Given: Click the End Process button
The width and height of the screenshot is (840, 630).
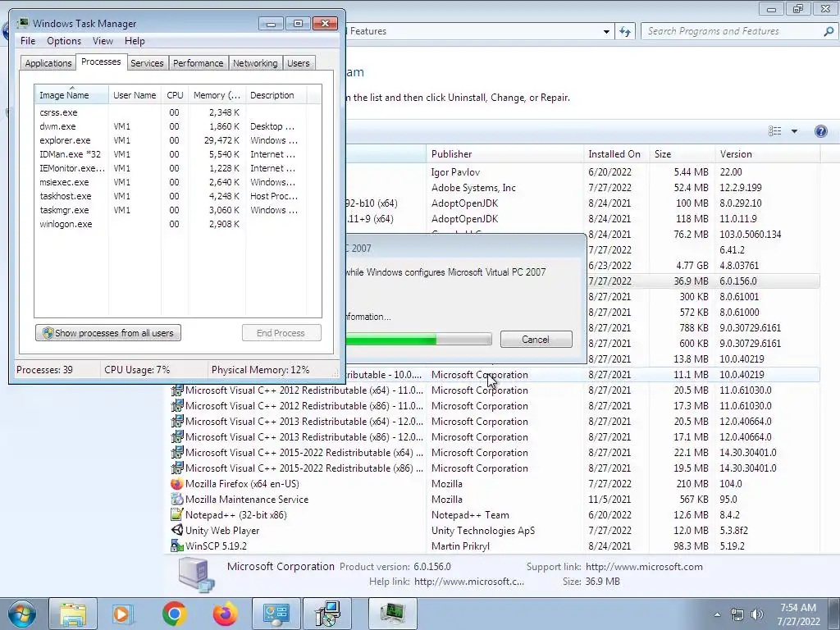Looking at the screenshot, I should (281, 333).
